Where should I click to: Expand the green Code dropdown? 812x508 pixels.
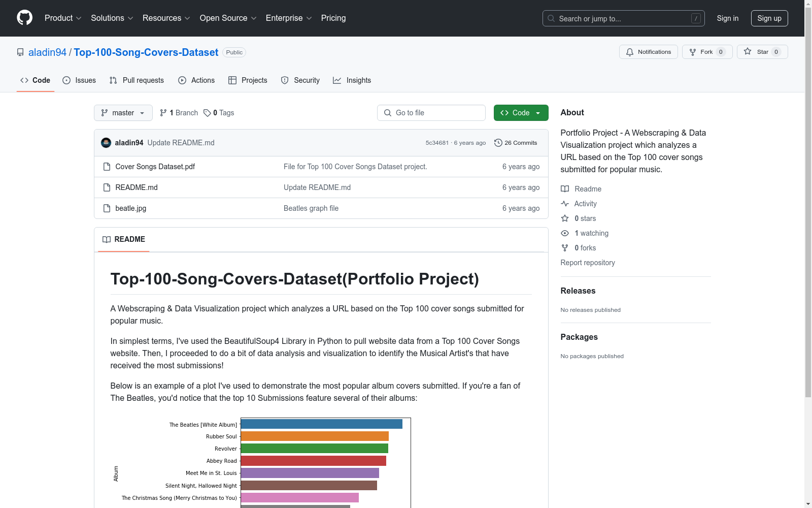(x=521, y=113)
